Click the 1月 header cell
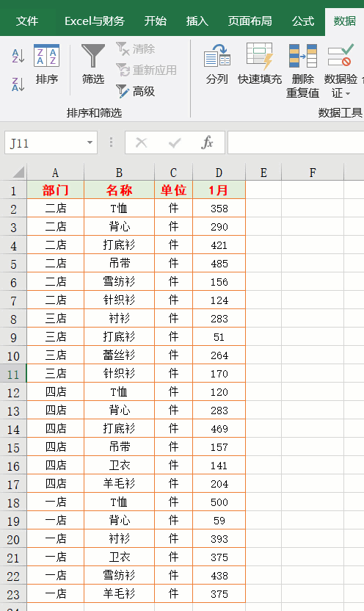The height and width of the screenshot is (611, 364). [x=219, y=190]
